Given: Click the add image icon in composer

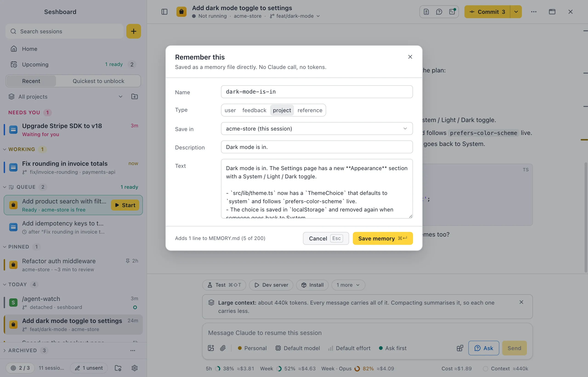Looking at the screenshot, I should [x=211, y=348].
